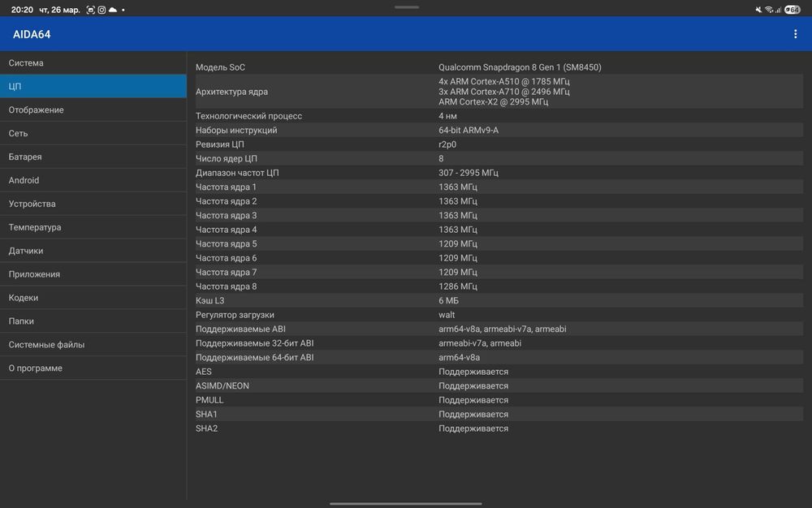The height and width of the screenshot is (508, 812).
Task: Tap the 4x ARM Cortex-A510 line
Action: pyautogui.click(x=504, y=81)
